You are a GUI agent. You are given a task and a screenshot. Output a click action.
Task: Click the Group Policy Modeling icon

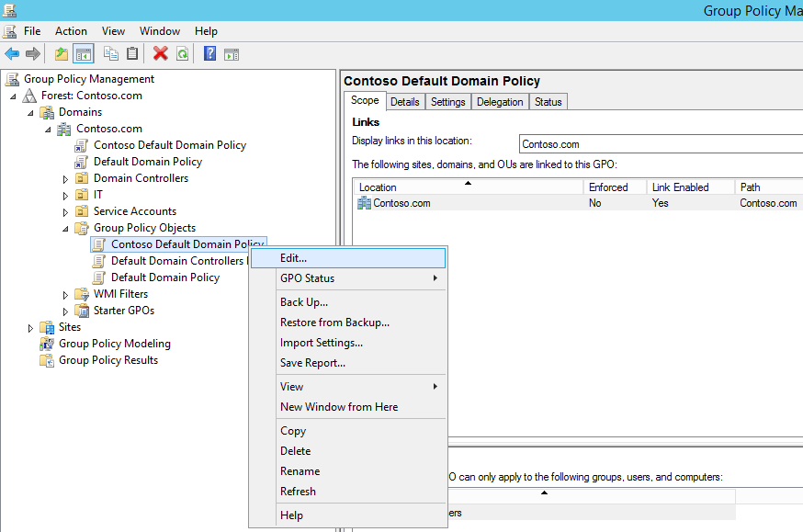pos(47,344)
